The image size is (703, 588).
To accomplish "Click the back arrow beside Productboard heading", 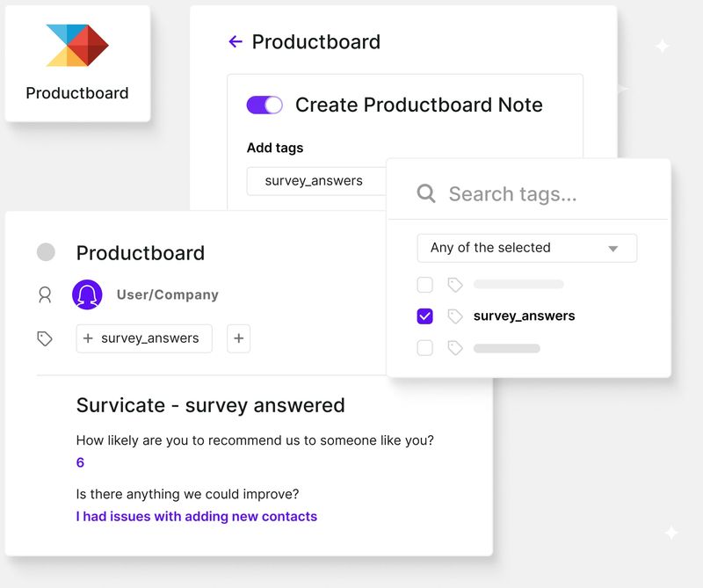I will click(x=234, y=41).
